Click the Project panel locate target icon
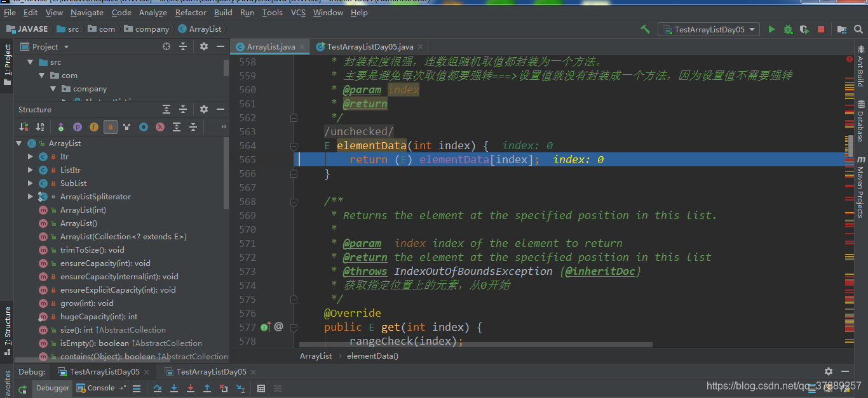This screenshot has width=868, height=398. [x=166, y=46]
